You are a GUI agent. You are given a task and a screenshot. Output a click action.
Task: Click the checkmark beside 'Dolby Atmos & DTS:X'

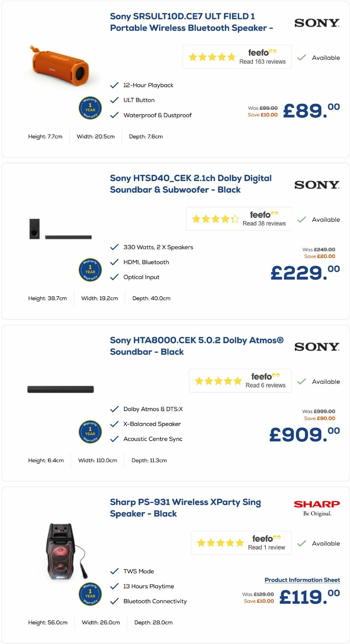click(114, 409)
